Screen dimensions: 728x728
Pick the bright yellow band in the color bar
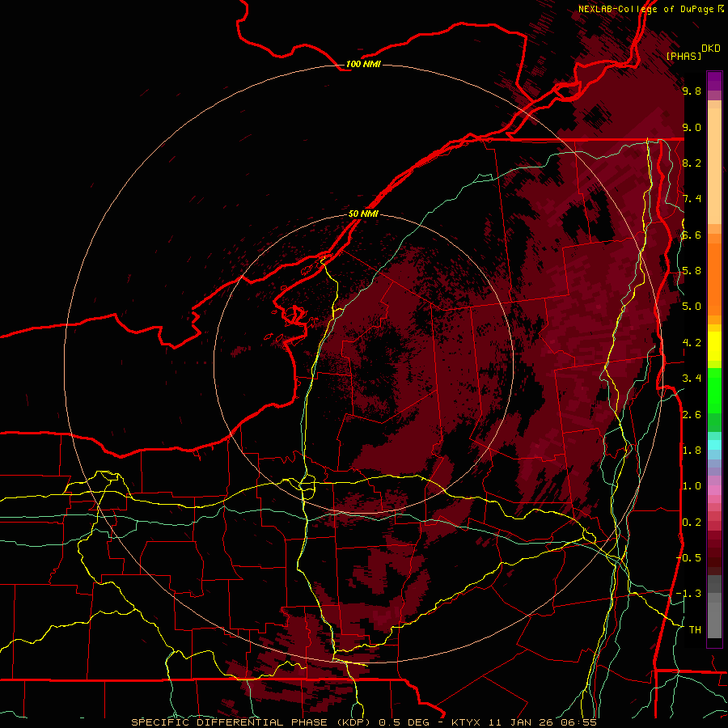[714, 346]
